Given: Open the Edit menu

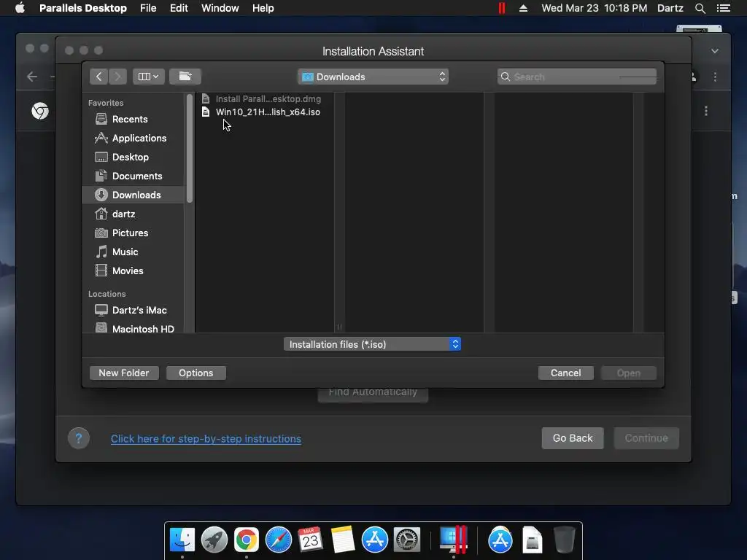Looking at the screenshot, I should pyautogui.click(x=179, y=8).
